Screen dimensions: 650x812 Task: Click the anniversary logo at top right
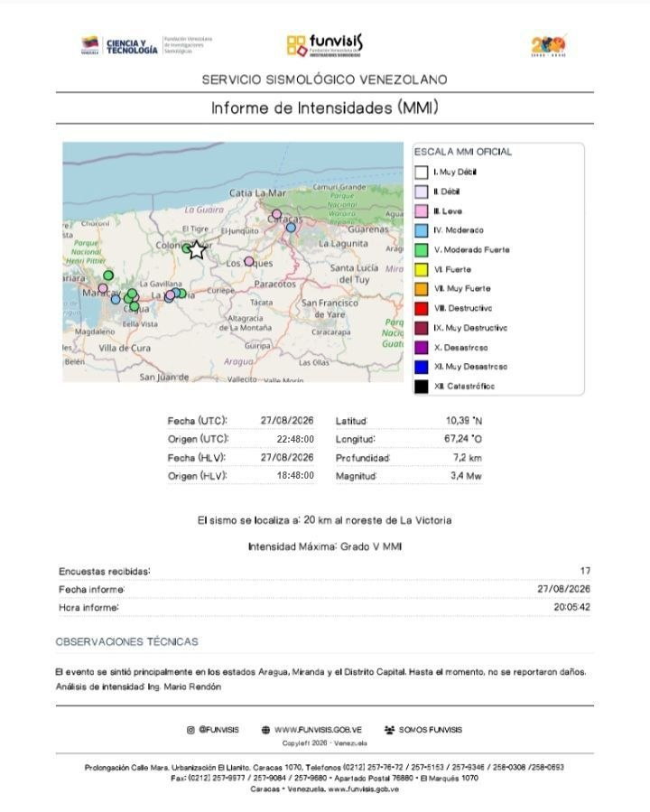tap(549, 45)
